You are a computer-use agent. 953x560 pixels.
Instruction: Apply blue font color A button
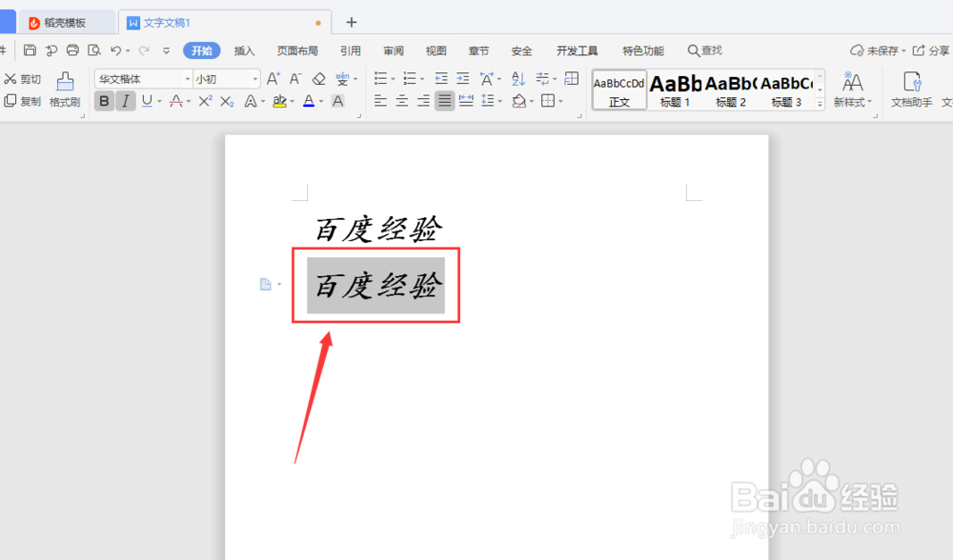point(309,101)
